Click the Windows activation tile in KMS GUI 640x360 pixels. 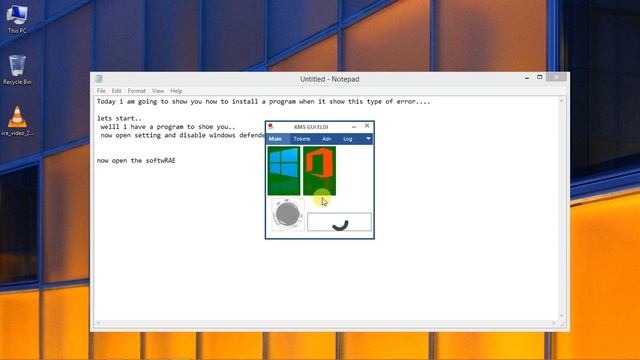(284, 171)
